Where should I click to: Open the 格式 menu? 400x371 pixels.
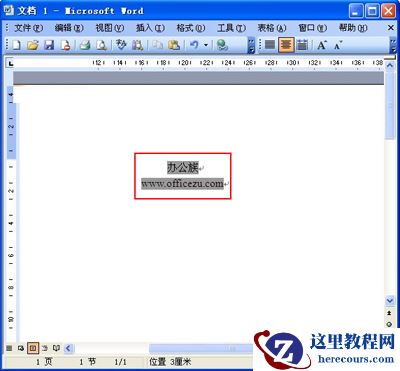click(x=191, y=28)
